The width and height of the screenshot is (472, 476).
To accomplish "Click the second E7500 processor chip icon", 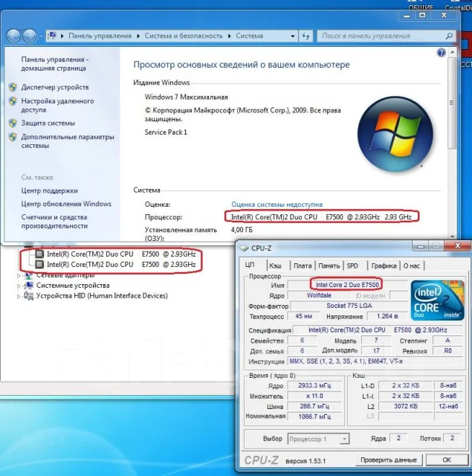I will 39,265.
